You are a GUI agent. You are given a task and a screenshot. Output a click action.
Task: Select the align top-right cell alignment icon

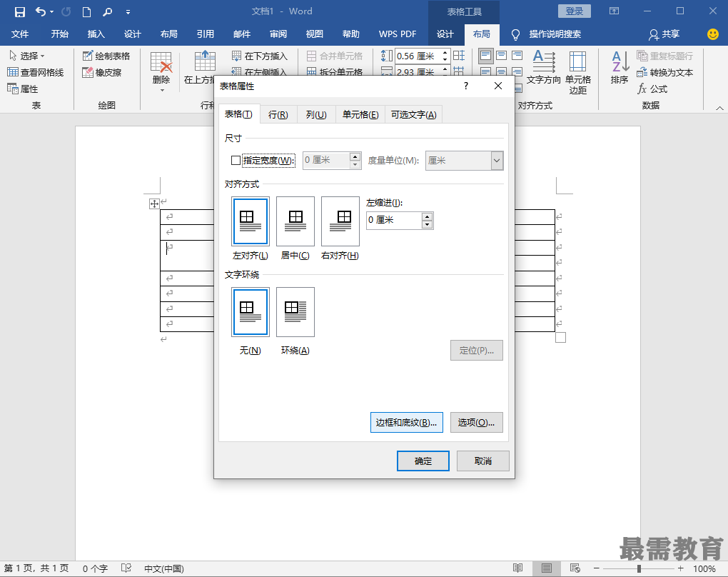tap(517, 56)
